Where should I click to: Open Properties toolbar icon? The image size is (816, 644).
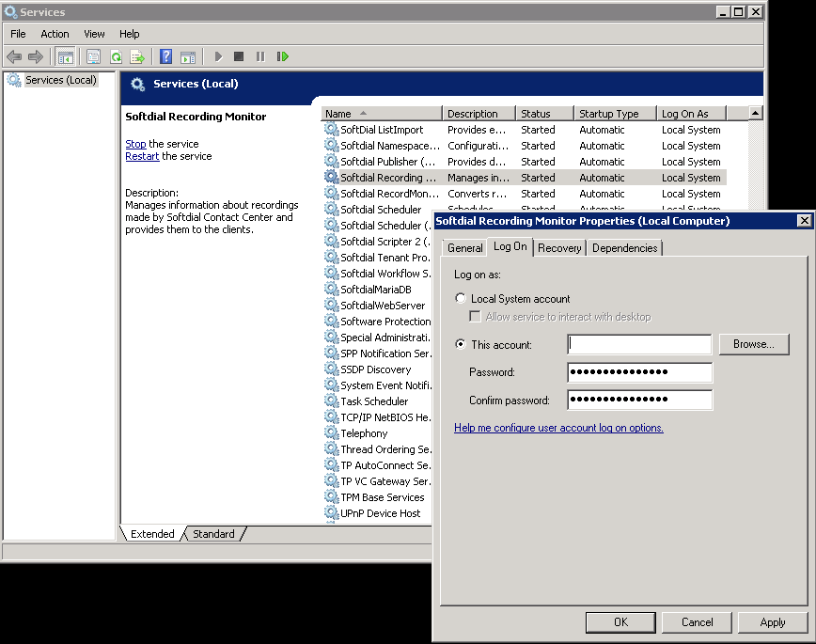point(93,56)
